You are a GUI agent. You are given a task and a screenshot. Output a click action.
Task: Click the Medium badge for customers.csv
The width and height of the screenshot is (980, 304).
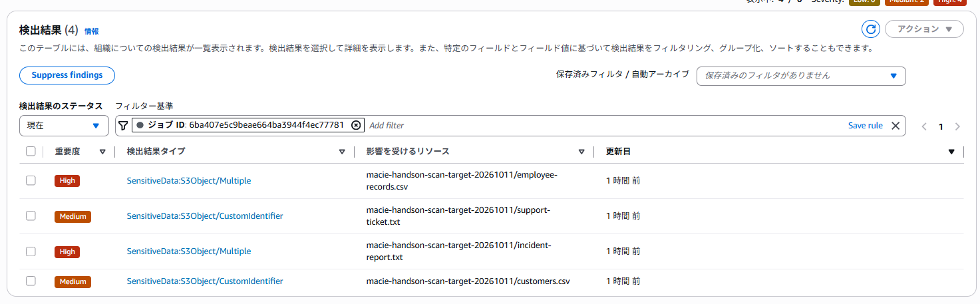tap(73, 281)
